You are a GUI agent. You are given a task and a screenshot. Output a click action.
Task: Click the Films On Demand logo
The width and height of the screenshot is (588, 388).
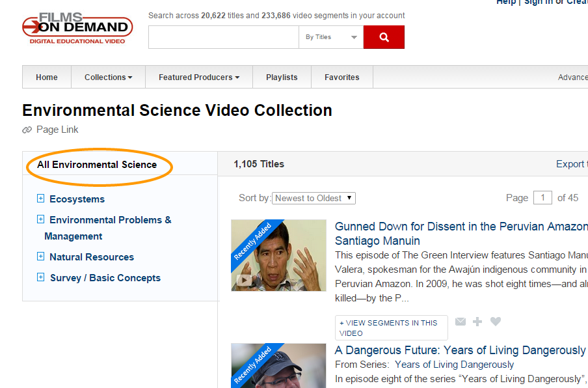(x=77, y=29)
